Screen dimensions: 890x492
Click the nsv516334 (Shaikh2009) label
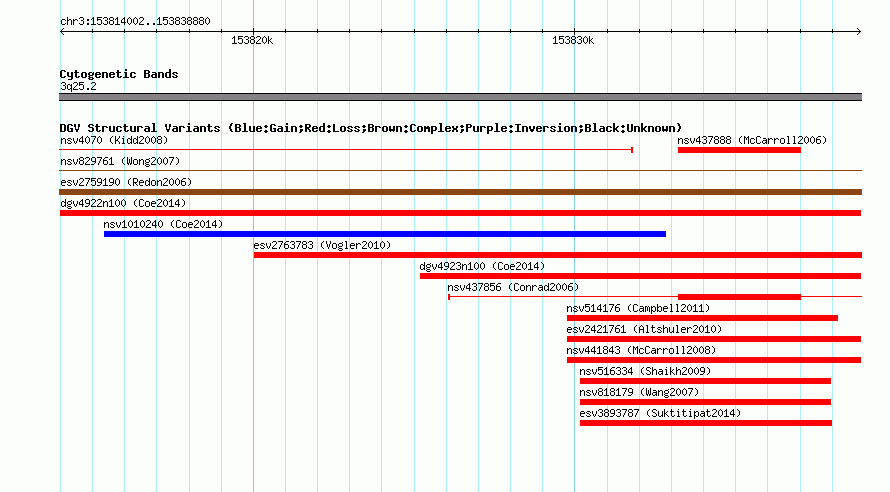coord(645,371)
